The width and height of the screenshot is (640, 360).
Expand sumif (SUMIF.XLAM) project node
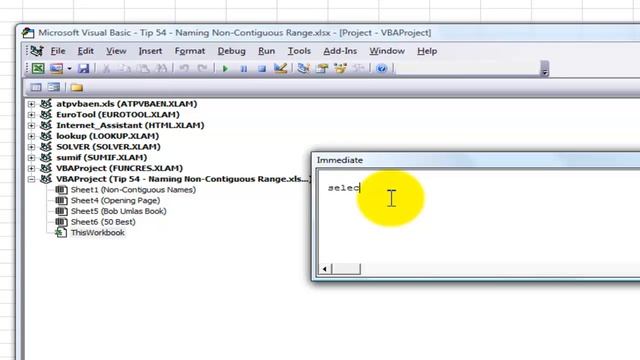(x=31, y=158)
